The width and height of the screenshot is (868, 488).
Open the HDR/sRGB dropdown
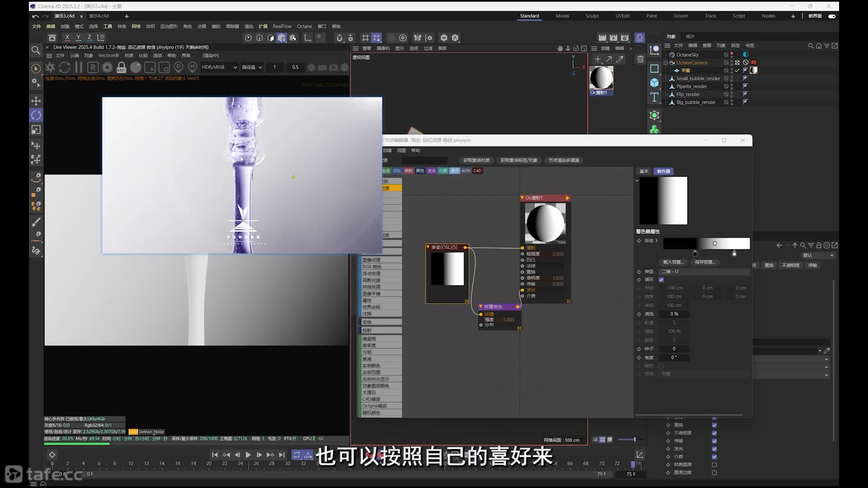219,67
